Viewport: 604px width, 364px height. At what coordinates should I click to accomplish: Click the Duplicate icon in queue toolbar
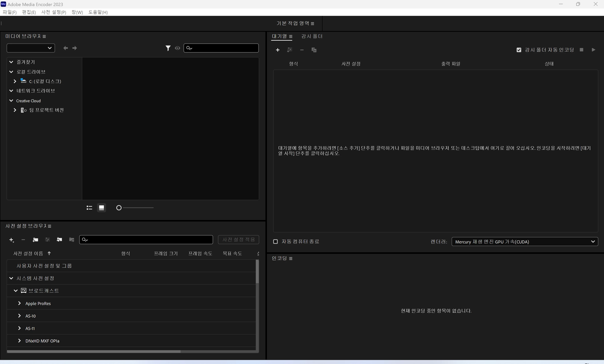point(314,50)
